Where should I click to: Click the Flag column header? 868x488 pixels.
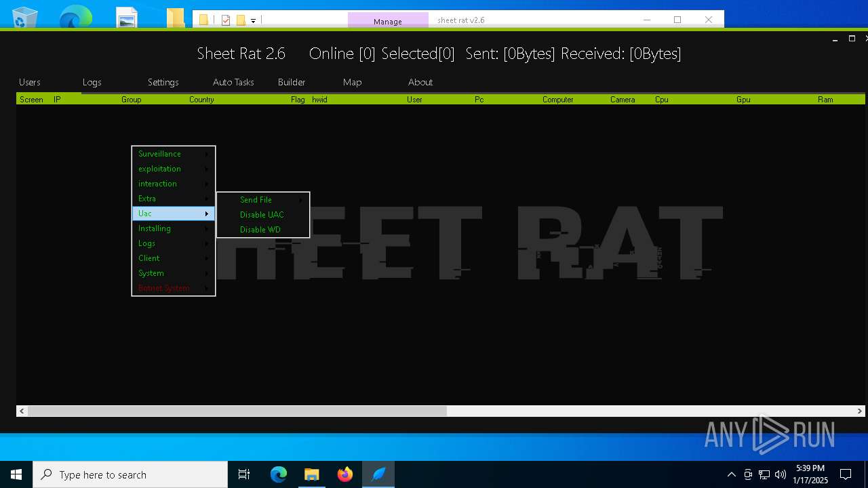[x=299, y=100]
